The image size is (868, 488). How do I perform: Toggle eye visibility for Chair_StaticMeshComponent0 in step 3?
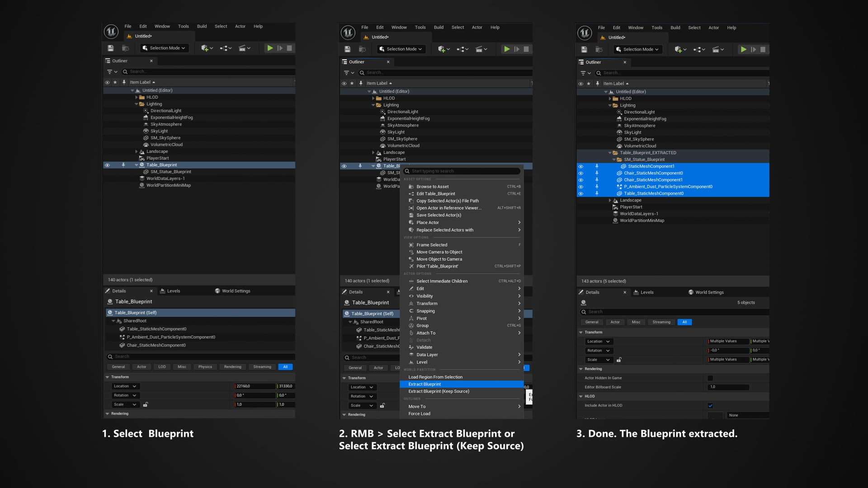tap(581, 173)
